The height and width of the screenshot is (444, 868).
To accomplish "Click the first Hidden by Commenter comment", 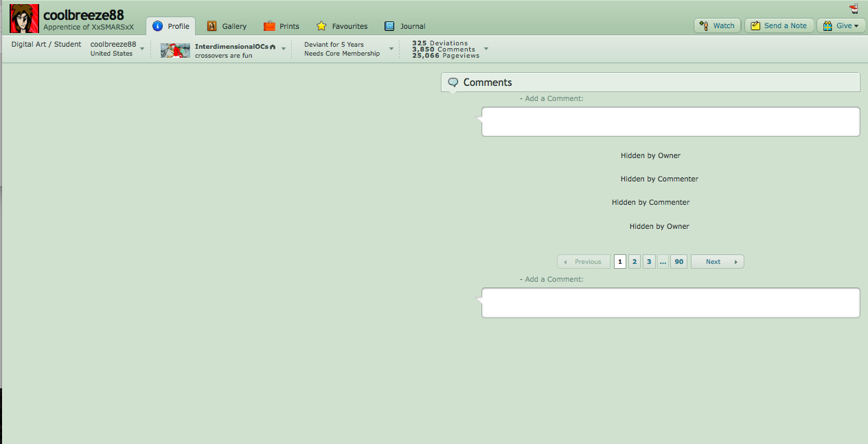I will pos(659,179).
